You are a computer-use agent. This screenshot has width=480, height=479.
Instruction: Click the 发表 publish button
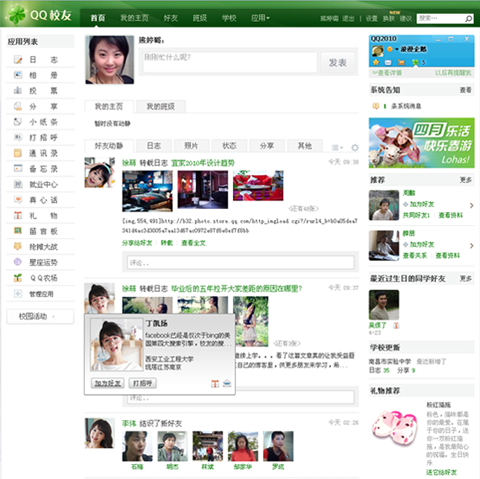(337, 62)
